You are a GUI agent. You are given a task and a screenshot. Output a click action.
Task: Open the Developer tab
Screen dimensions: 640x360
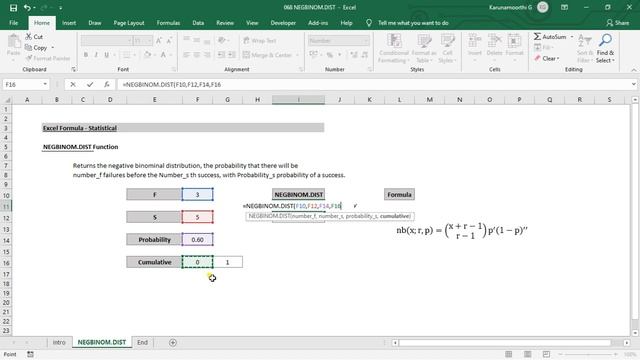(283, 23)
